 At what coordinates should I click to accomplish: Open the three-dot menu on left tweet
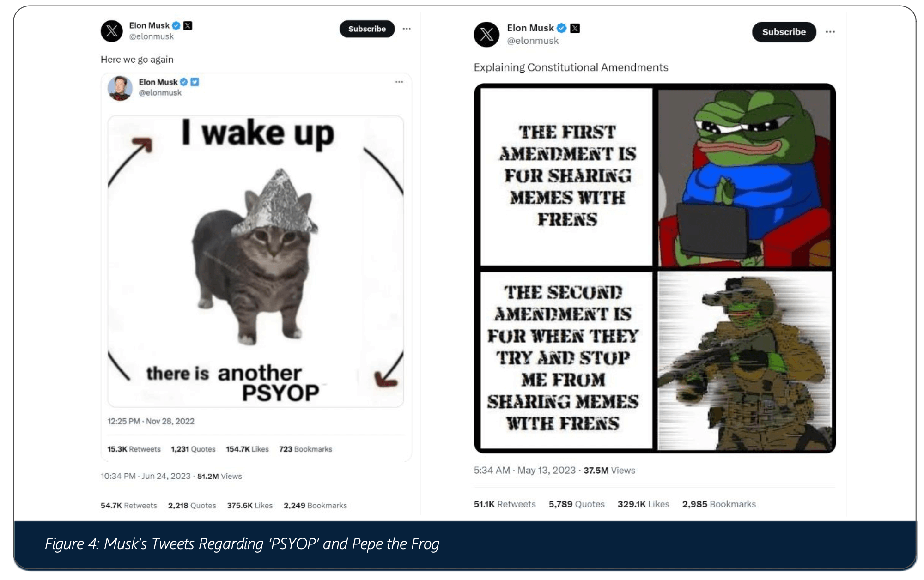point(407,29)
